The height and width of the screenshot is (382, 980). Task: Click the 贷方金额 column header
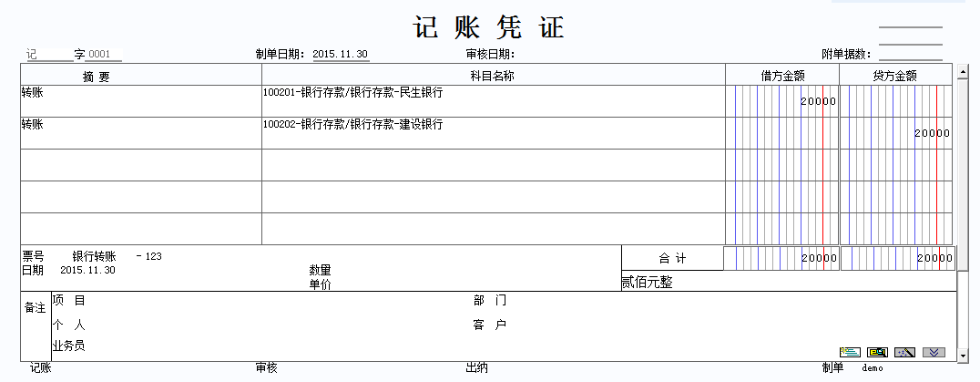click(895, 77)
